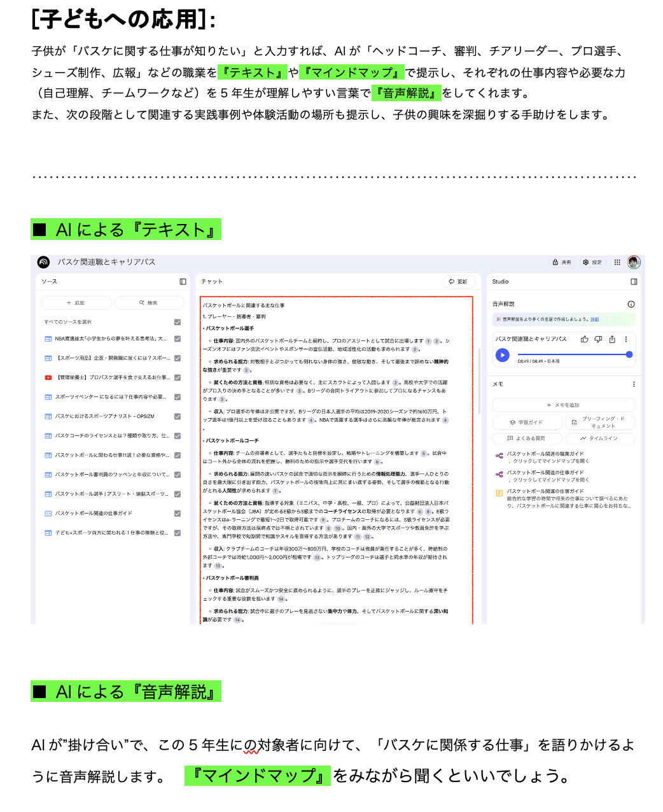Collapse the ソース panel

(183, 281)
